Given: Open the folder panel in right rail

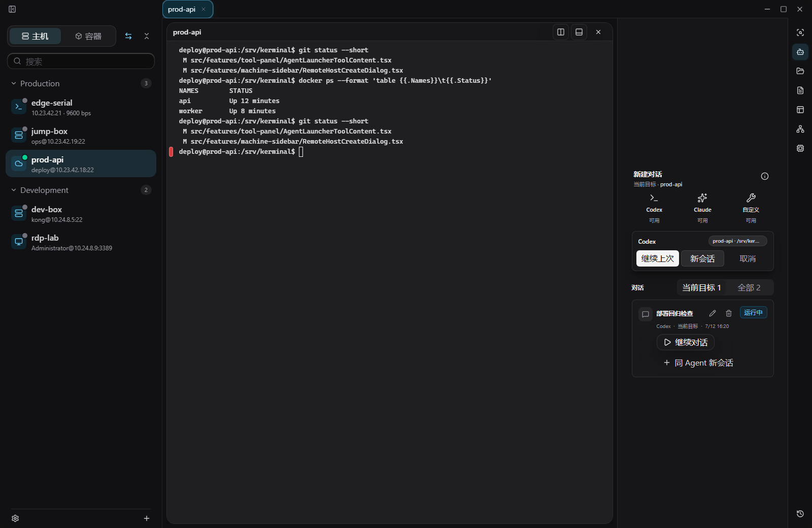Looking at the screenshot, I should pyautogui.click(x=800, y=71).
